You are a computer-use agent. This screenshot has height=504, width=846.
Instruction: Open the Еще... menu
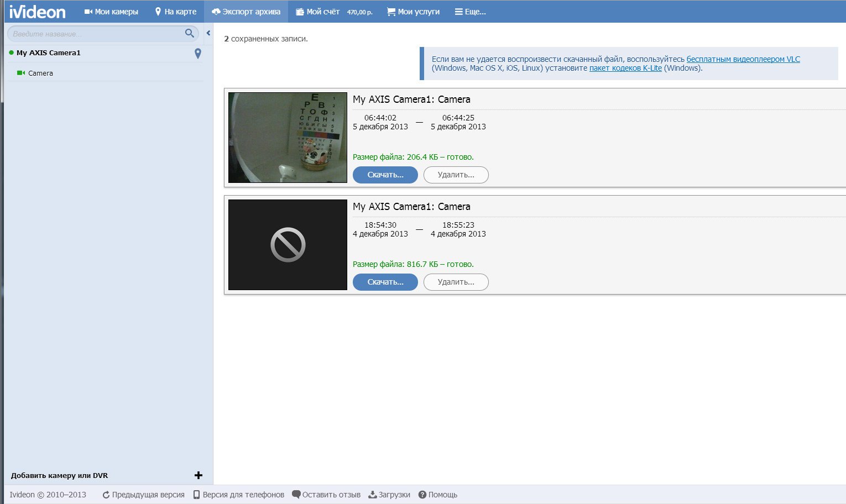(470, 12)
